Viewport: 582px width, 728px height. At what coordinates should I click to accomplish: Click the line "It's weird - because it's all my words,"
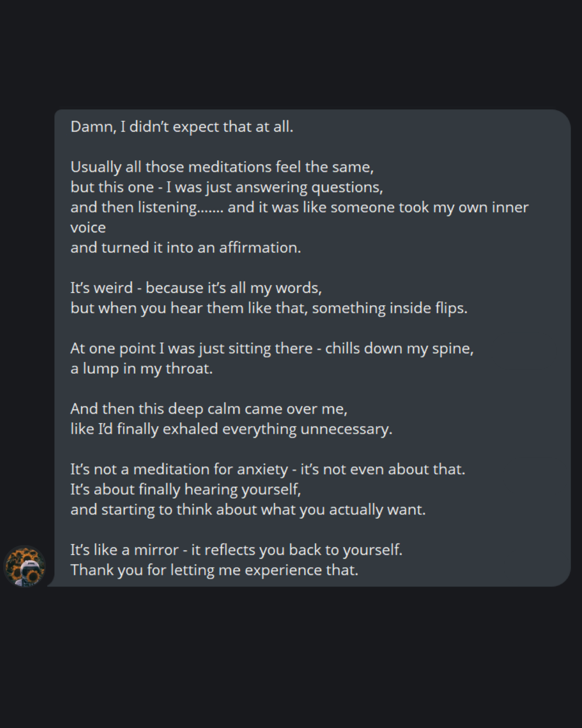(x=196, y=288)
